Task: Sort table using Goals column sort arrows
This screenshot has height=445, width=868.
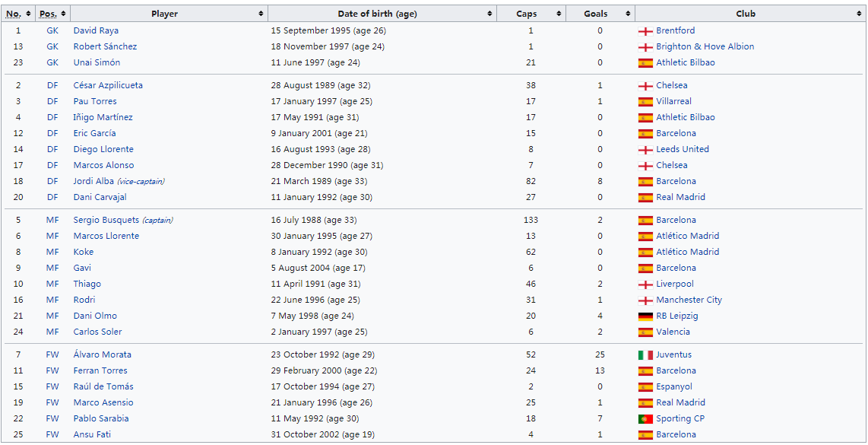Action: pos(628,14)
